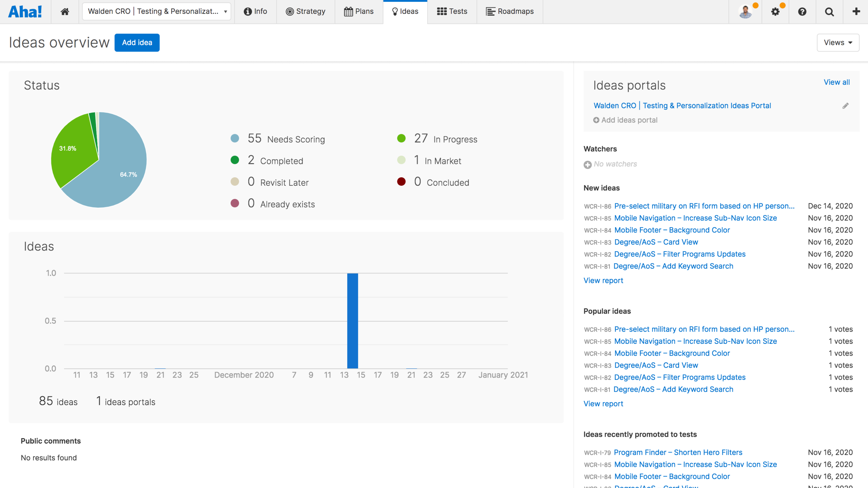Open the Mobile Footer – Background Color new idea
The width and height of the screenshot is (868, 488).
[x=672, y=230]
